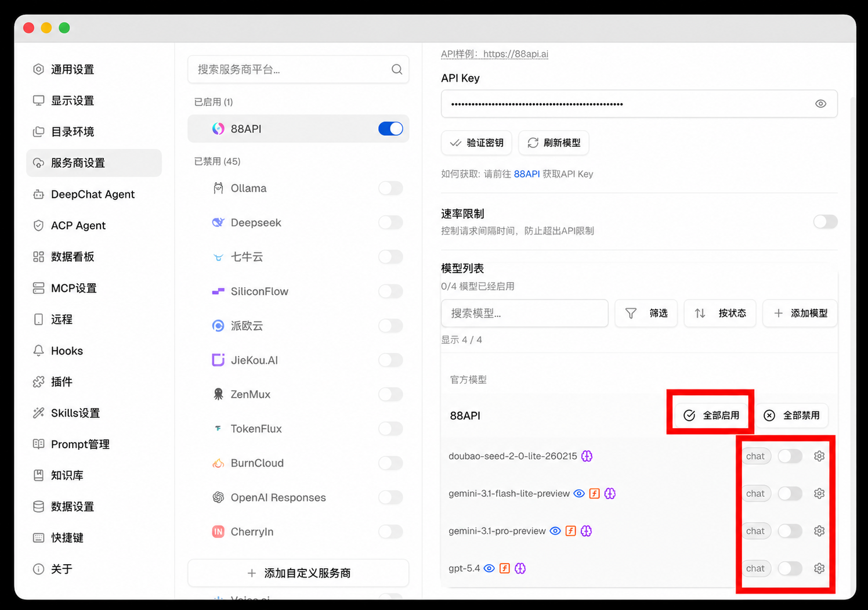Click the chat type tag for gemini-3.1-flash-lite-preview

point(755,493)
